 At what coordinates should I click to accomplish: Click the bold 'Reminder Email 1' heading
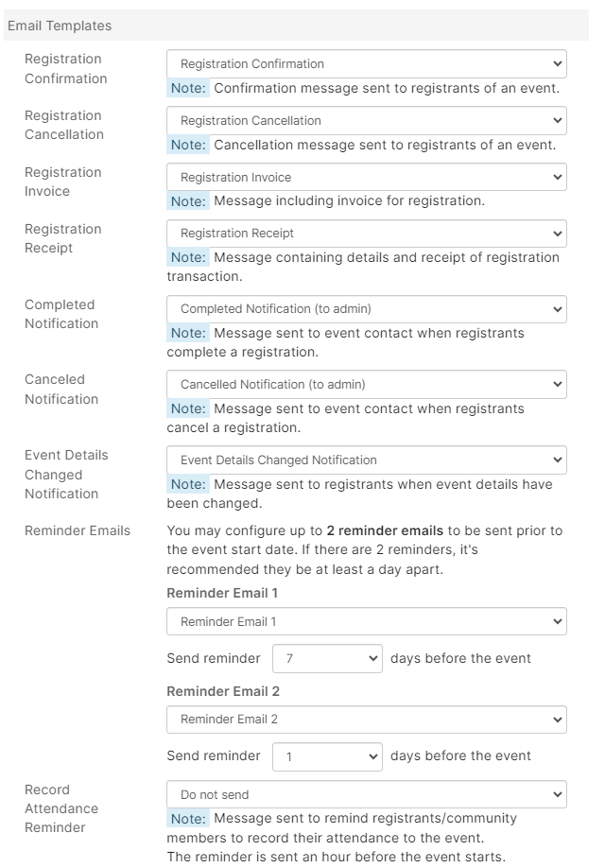pos(223,593)
